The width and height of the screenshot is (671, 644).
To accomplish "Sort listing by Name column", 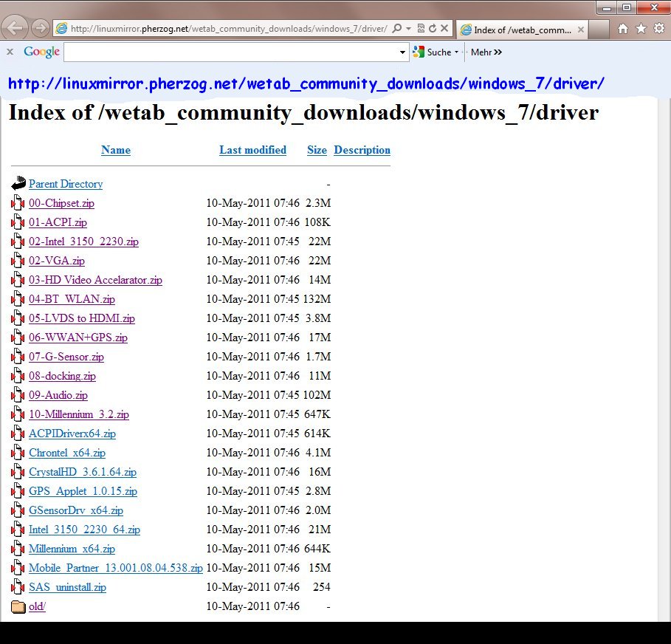I will (x=116, y=150).
